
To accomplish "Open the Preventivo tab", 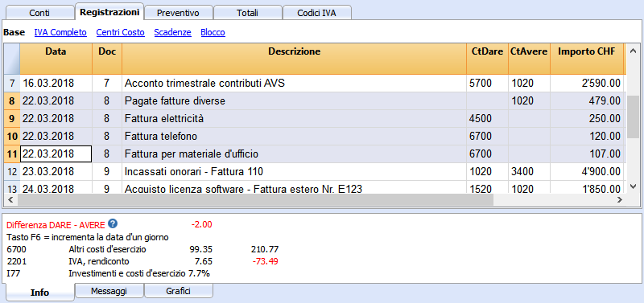I will click(178, 13).
